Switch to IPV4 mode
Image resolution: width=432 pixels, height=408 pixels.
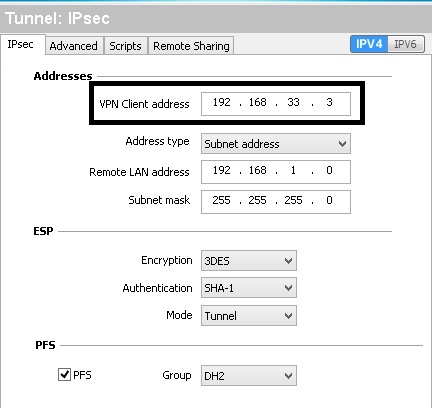(x=369, y=44)
